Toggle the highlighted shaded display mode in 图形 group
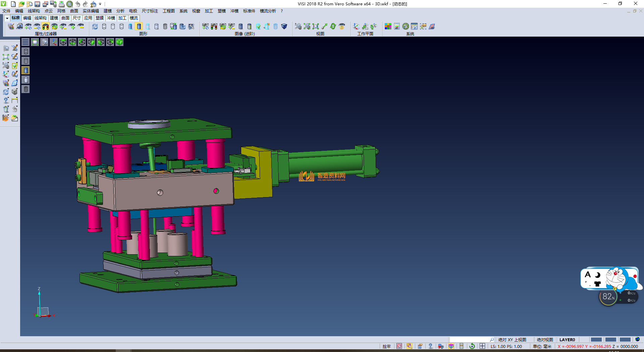644x352 pixels. (139, 27)
